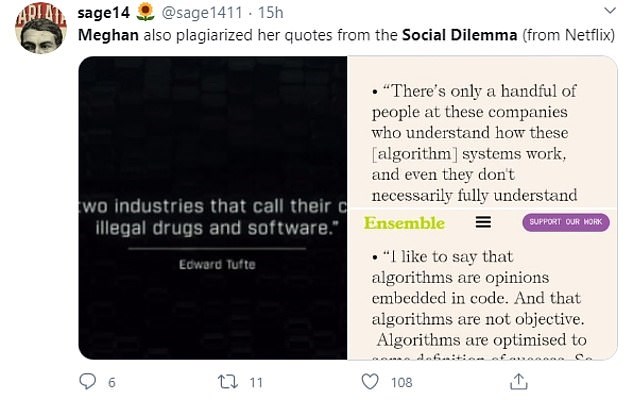This screenshot has height=400, width=633.
Task: Click the retweet count 11
Action: pos(256,382)
